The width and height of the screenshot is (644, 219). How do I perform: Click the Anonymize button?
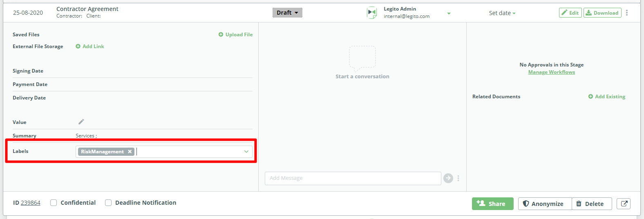[x=545, y=204]
